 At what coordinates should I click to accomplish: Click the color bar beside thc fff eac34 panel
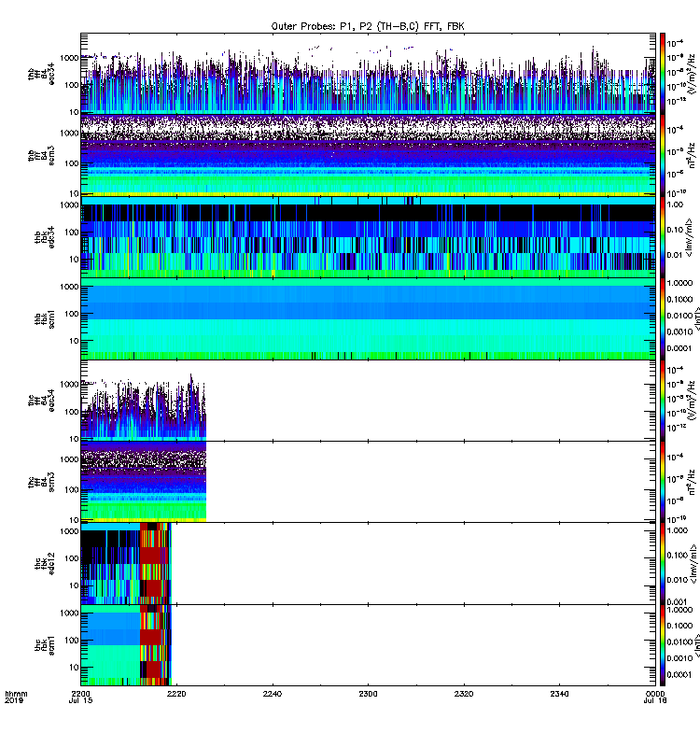click(663, 401)
